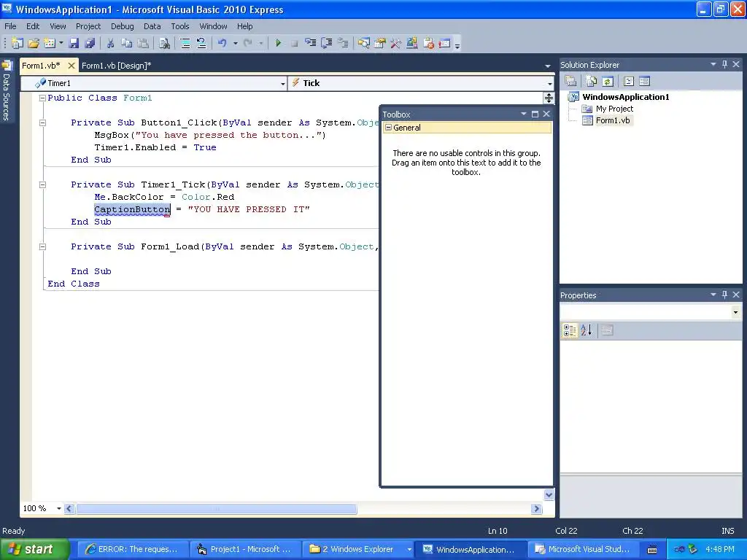Screen dimensions: 747x560
Task: Open the Properties Window toolbar icon
Action: click(379, 43)
